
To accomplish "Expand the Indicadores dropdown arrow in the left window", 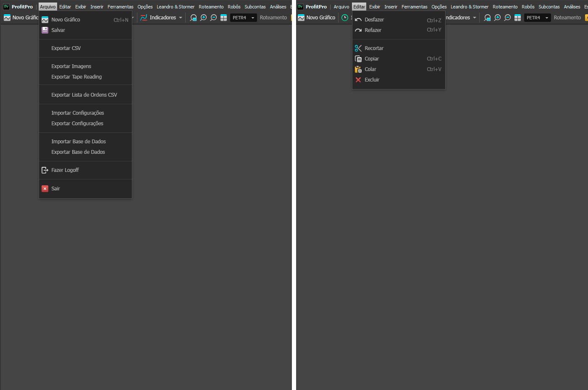I will pyautogui.click(x=181, y=18).
